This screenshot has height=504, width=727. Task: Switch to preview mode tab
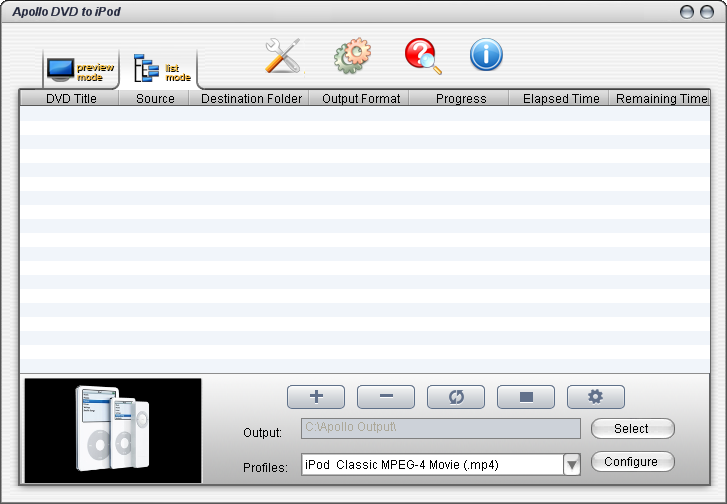tap(81, 70)
